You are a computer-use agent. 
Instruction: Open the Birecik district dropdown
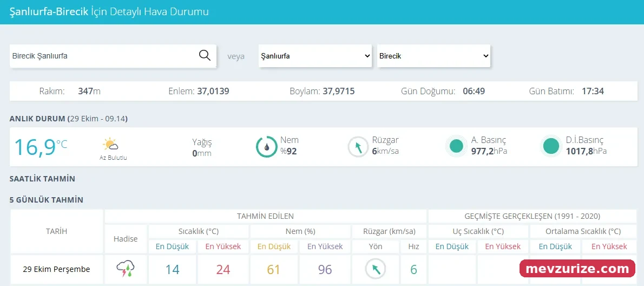433,56
